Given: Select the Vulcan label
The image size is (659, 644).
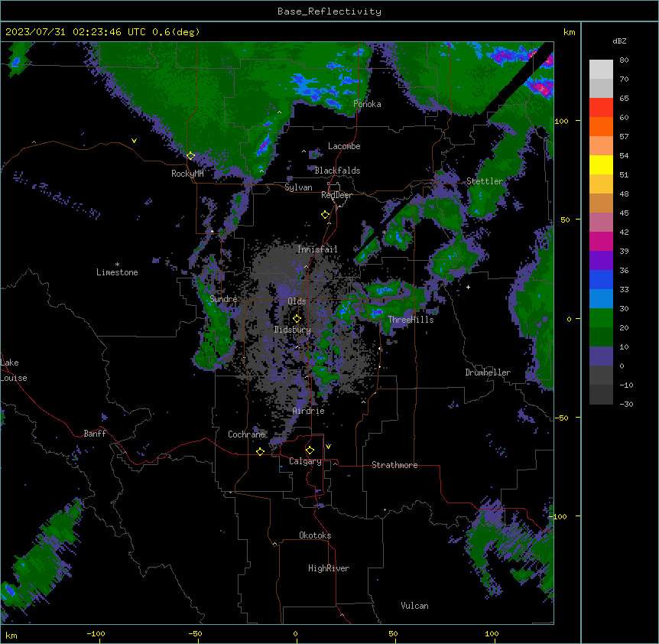Looking at the screenshot, I should (x=414, y=606).
